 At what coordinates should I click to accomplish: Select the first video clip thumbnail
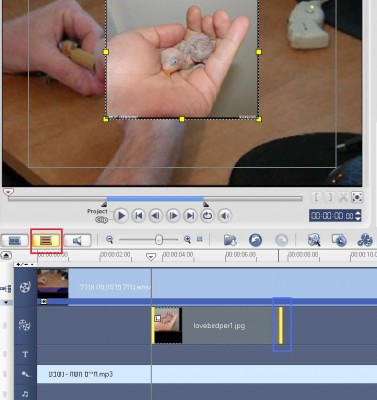pos(53,284)
